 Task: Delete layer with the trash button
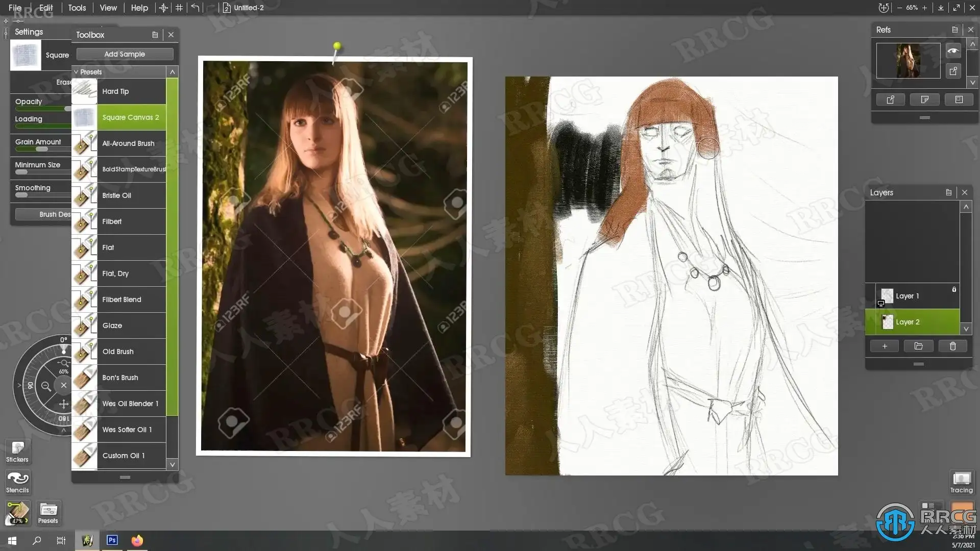(952, 346)
